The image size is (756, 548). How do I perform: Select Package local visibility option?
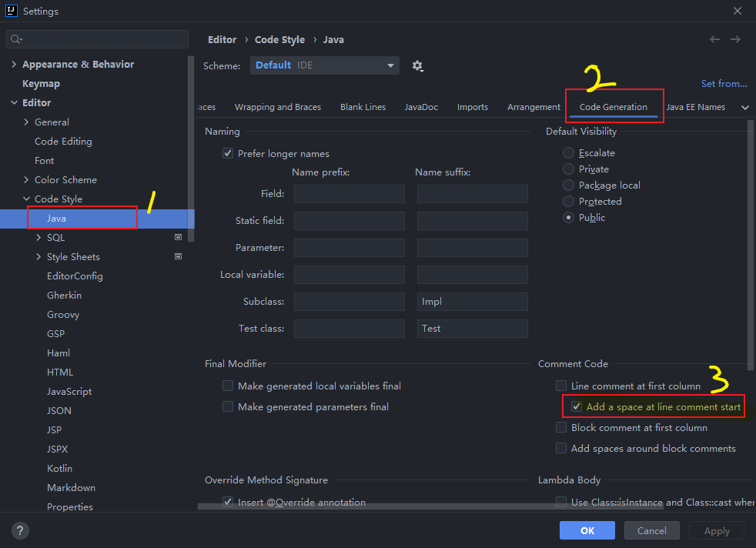click(568, 185)
